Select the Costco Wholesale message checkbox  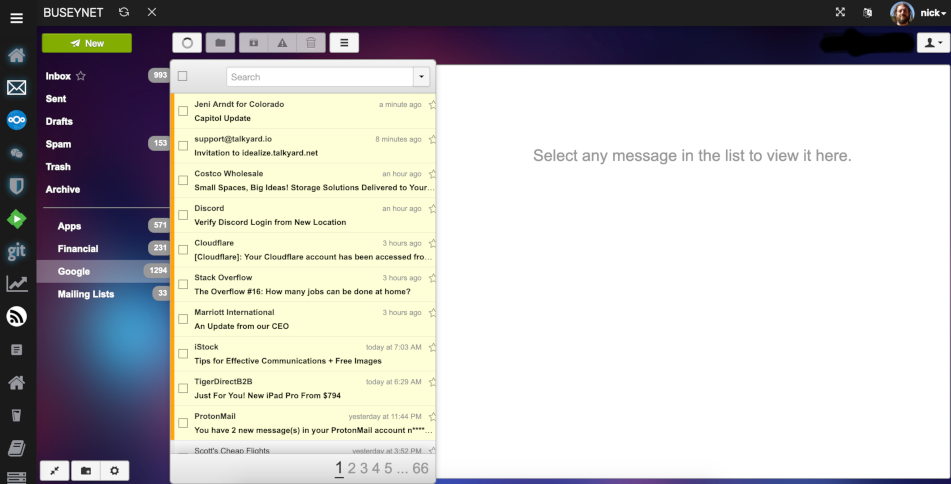183,180
